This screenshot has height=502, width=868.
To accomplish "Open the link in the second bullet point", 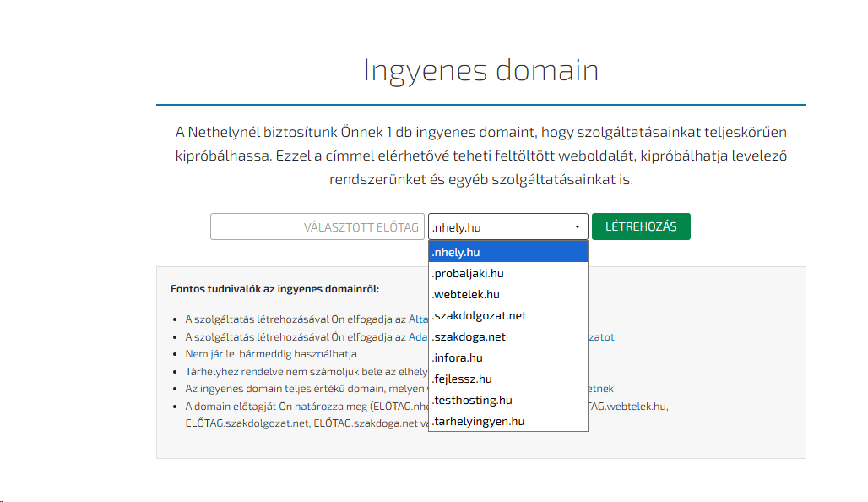I will 418,336.
